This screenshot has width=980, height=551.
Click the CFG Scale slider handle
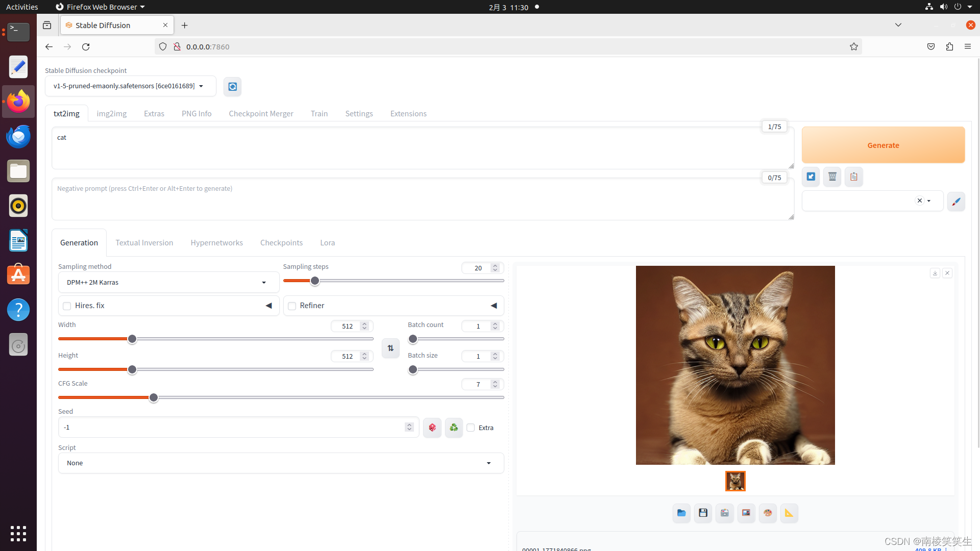tap(153, 397)
